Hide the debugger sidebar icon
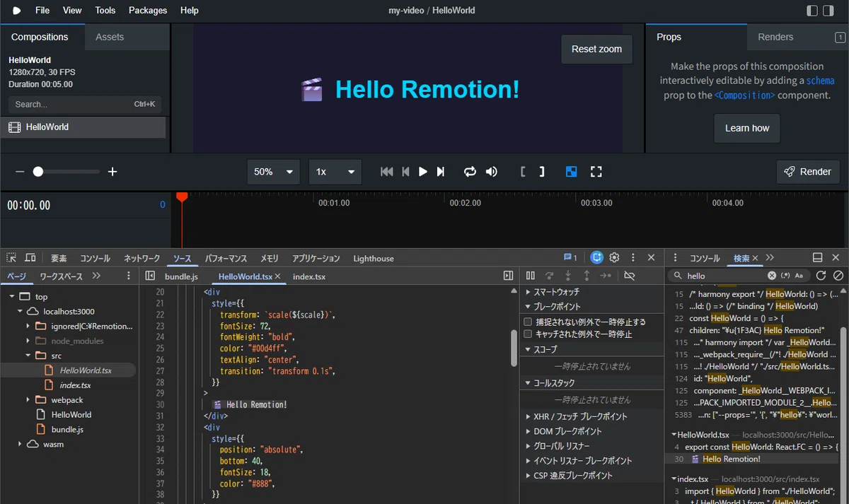The image size is (849, 504). coord(508,276)
